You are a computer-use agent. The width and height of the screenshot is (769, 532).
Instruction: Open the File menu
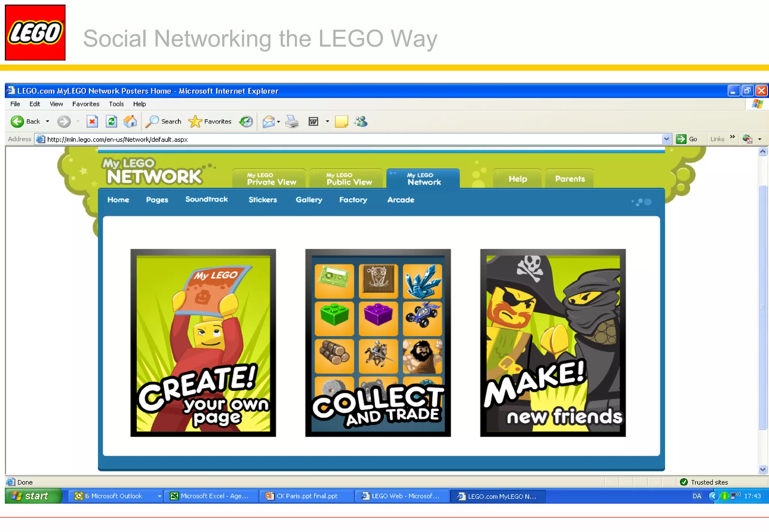click(15, 104)
